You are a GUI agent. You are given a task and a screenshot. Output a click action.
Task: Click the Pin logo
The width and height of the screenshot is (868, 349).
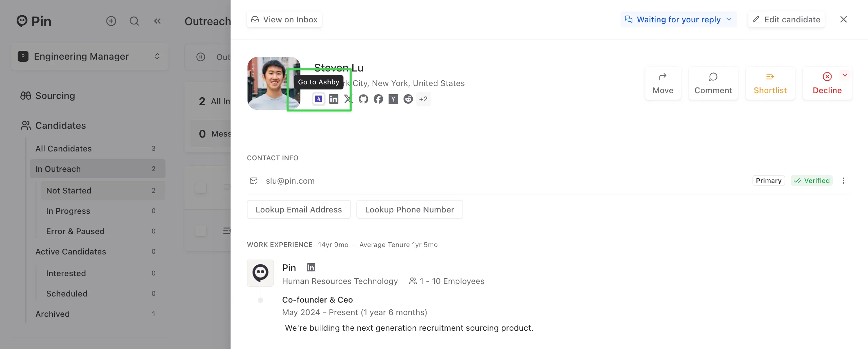34,21
